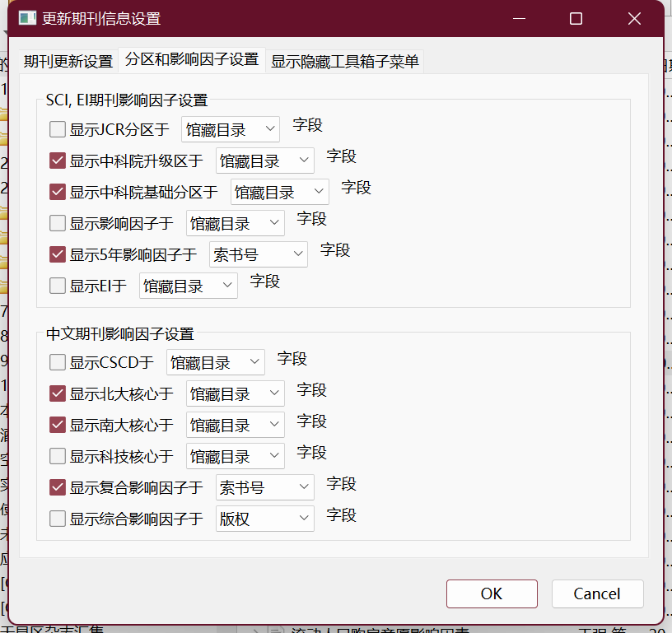Open 综合影响因子 dropdown showing 版权
This screenshot has height=633, width=672.
(x=265, y=519)
